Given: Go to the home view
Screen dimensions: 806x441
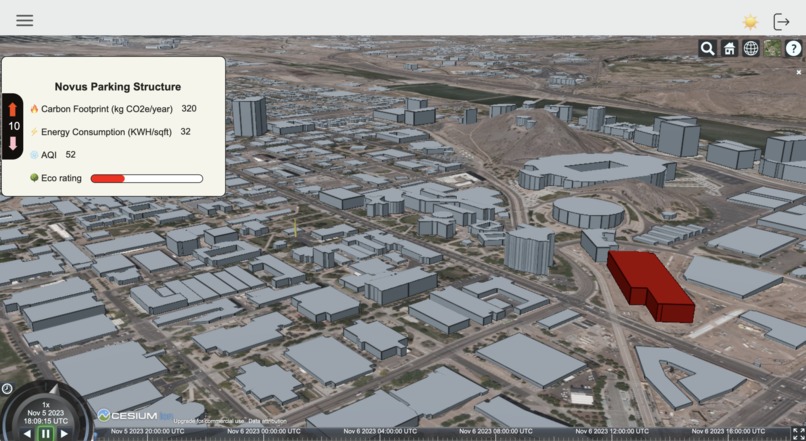Looking at the screenshot, I should [729, 48].
